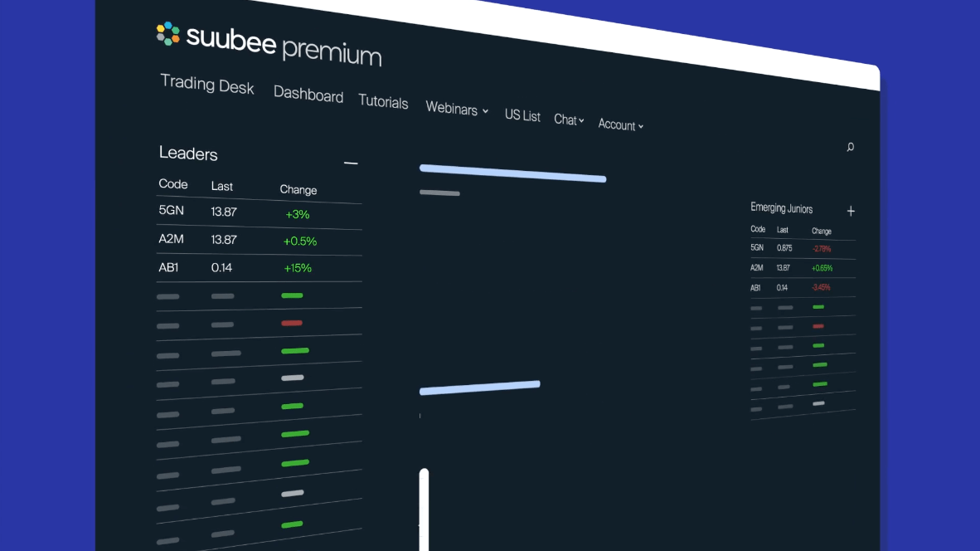Select AB1 row in Emerging Juniors
Image resolution: width=980 pixels, height=551 pixels.
tap(803, 288)
